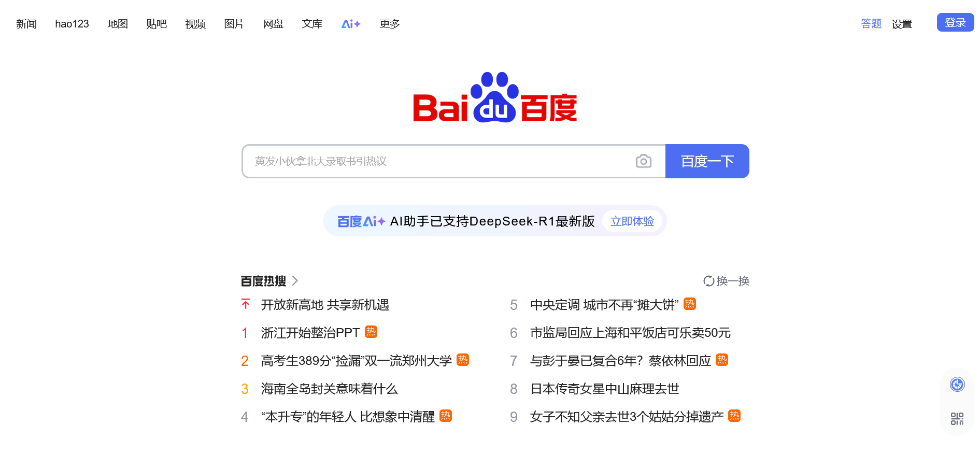
Task: Click the camera image search icon
Action: (643, 161)
